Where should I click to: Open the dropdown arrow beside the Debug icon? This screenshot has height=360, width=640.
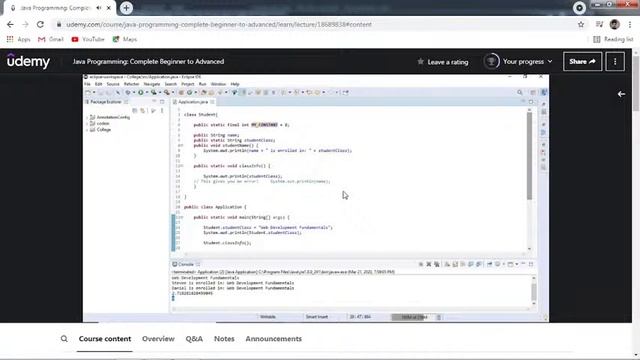pyautogui.click(x=134, y=93)
